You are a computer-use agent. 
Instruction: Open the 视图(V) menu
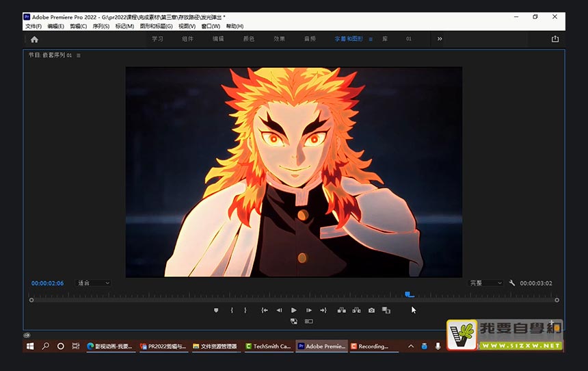pyautogui.click(x=187, y=26)
